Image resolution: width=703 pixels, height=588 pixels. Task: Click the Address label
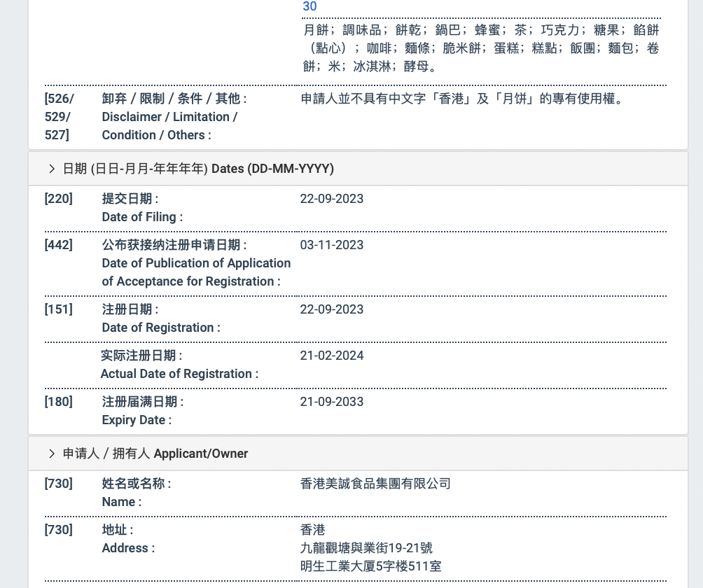[x=128, y=548]
